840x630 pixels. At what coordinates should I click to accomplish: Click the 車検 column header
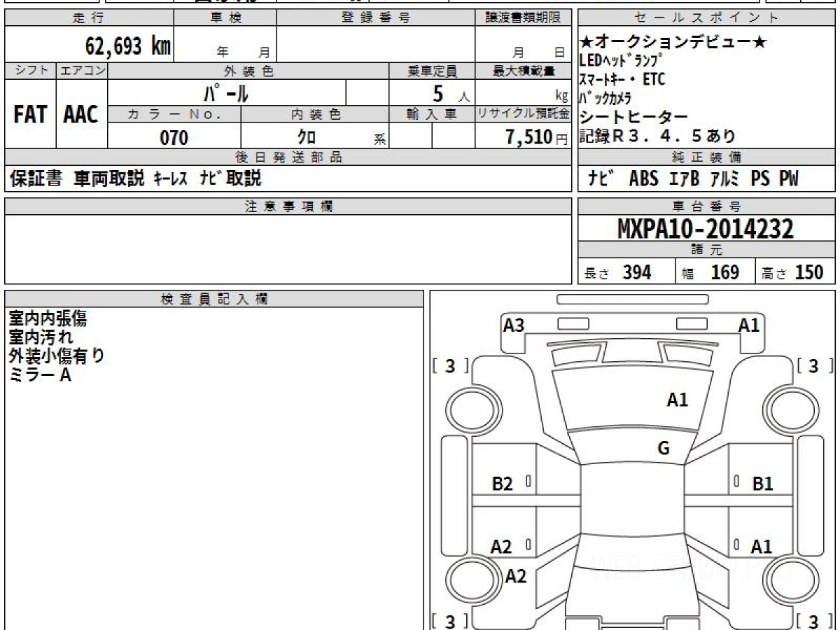point(225,18)
